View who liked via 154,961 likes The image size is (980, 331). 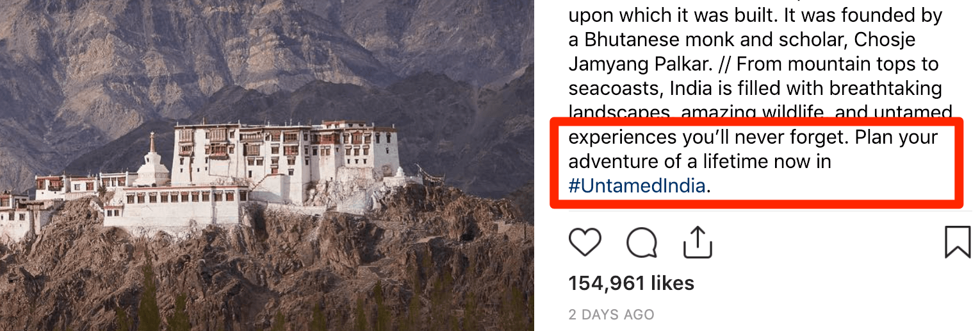click(631, 283)
